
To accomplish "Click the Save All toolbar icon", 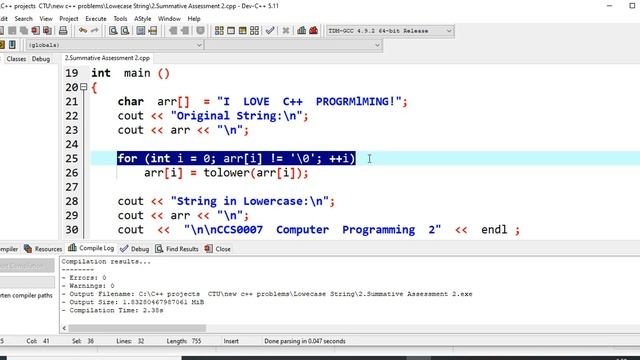I will click(x=24, y=31).
